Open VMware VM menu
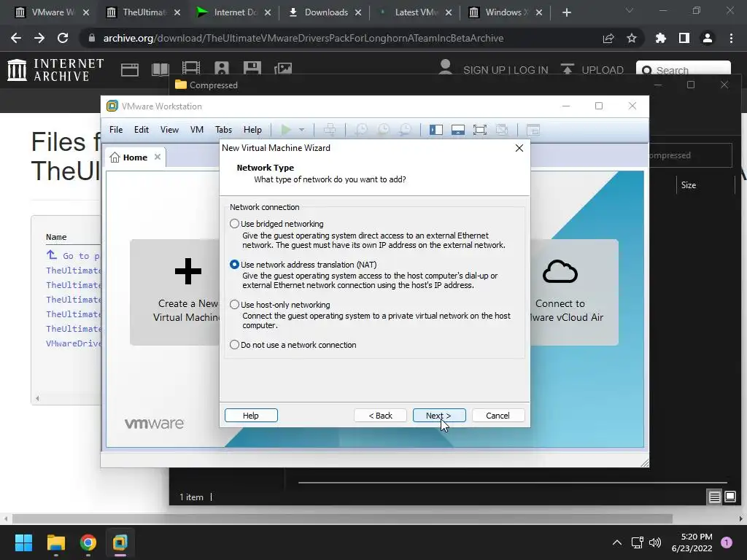Image resolution: width=747 pixels, height=560 pixels. pos(197,130)
